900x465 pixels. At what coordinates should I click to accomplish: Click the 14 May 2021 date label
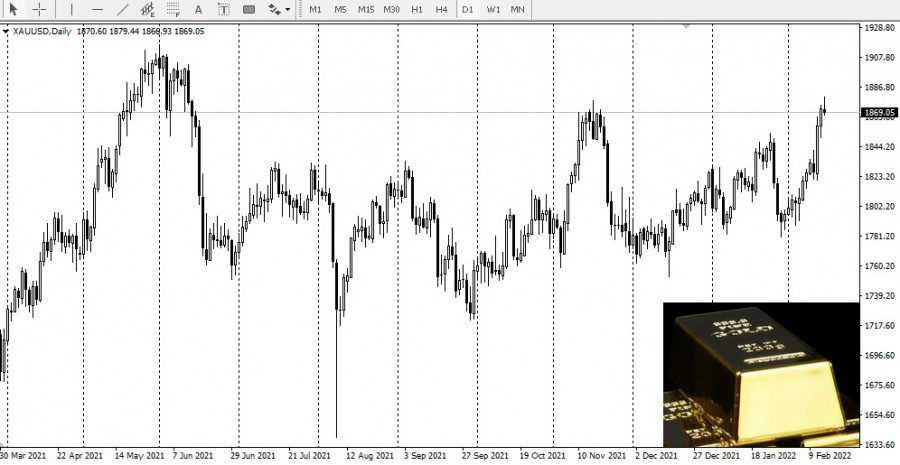[139, 456]
